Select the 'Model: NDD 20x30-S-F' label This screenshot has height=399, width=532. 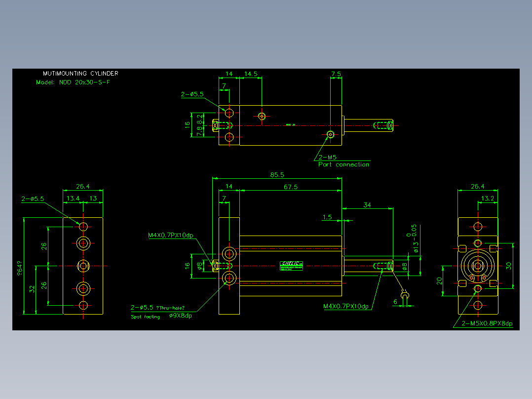(x=73, y=82)
